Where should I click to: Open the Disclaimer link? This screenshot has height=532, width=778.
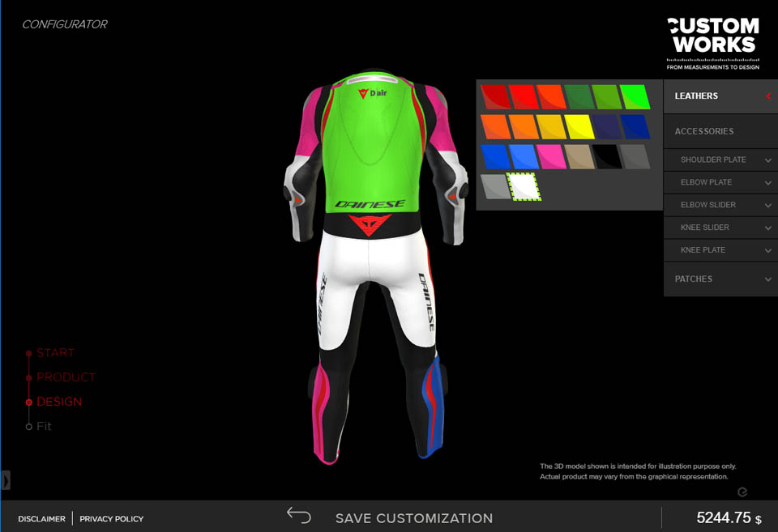point(41,518)
